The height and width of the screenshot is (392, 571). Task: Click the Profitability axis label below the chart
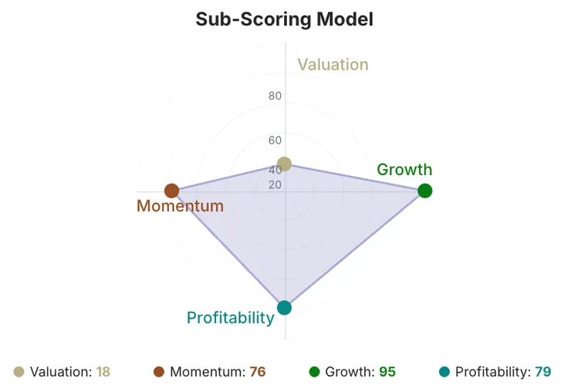click(x=231, y=317)
